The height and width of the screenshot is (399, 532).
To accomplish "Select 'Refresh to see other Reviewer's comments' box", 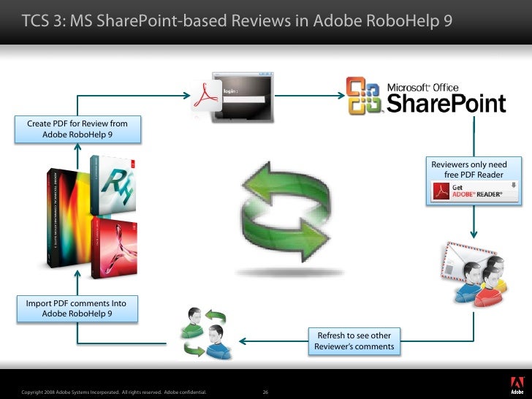I will [354, 341].
